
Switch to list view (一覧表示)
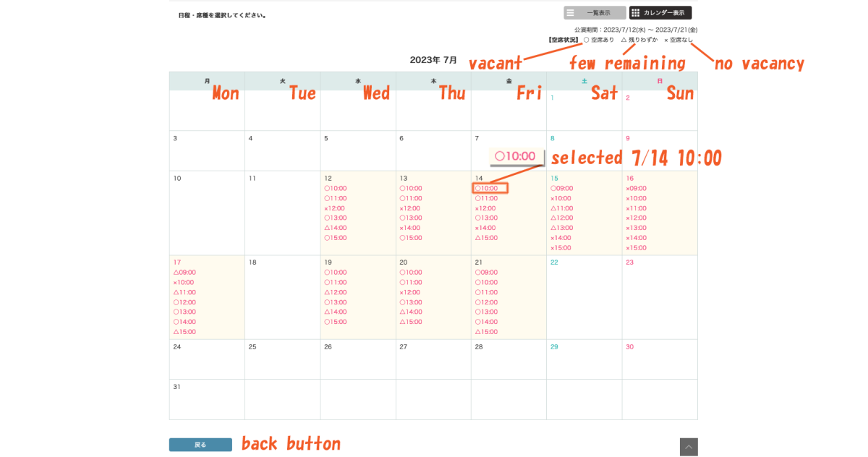click(595, 13)
